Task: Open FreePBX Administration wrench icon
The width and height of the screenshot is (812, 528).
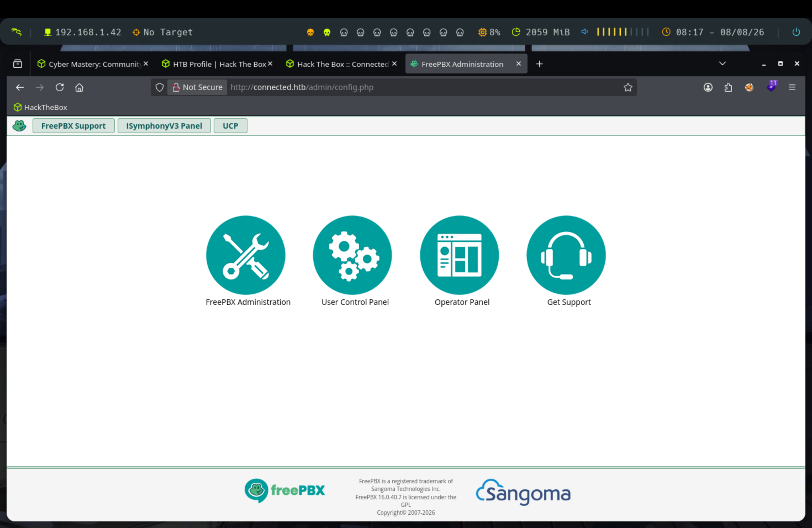Action: click(x=246, y=255)
